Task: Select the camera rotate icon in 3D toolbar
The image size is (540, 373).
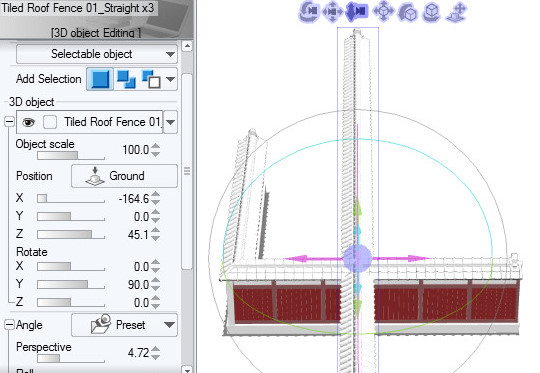Action: (x=308, y=11)
